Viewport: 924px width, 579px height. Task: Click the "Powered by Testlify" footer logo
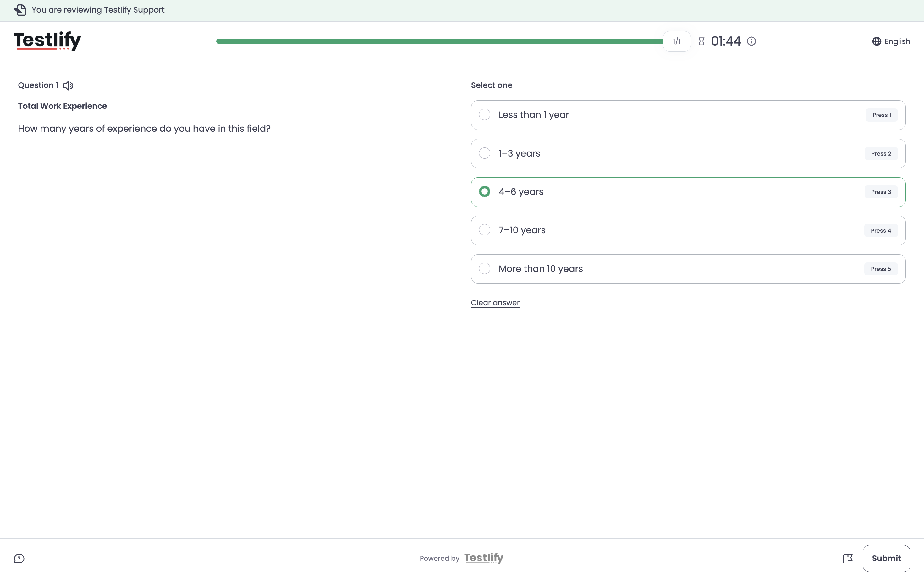coord(484,558)
